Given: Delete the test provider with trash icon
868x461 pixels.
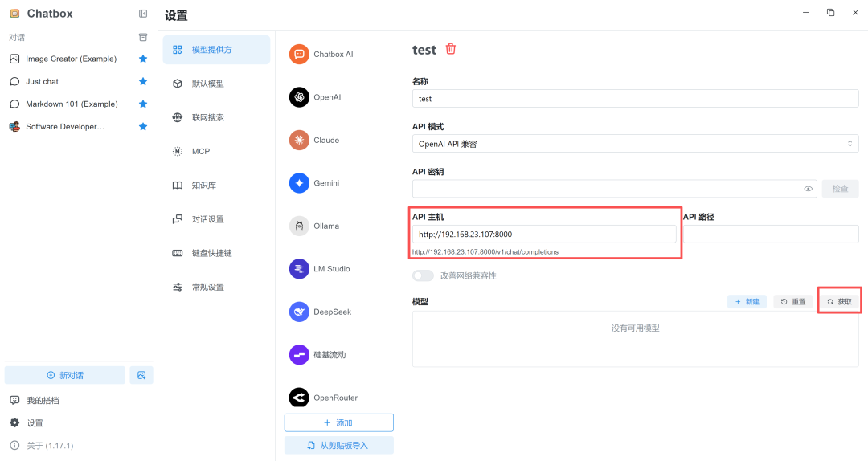Looking at the screenshot, I should click(451, 49).
